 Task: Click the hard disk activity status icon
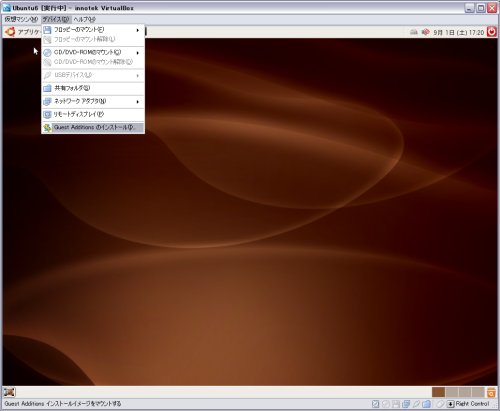[375, 404]
